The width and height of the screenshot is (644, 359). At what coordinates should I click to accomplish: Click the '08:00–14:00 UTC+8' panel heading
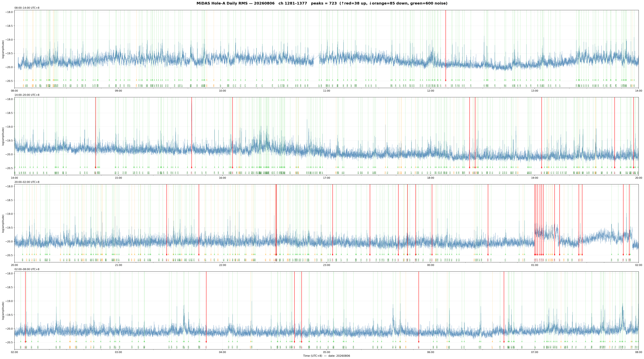pos(27,8)
